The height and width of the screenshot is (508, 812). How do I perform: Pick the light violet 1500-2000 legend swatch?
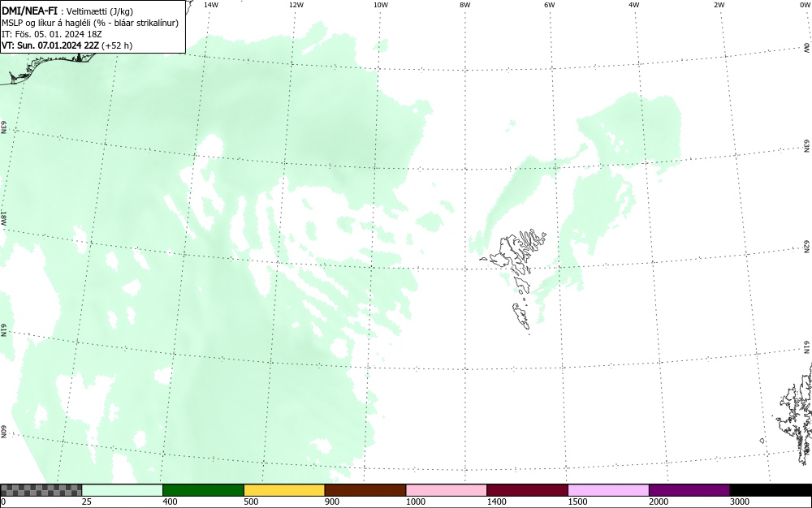[x=608, y=490]
